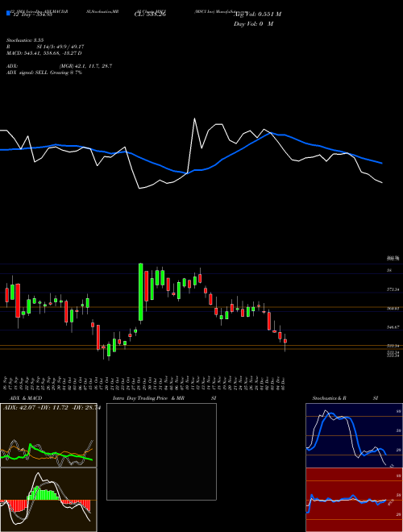Viewport: 403px width, 532px height.
Task: Open the MACD histogram mini chart
Action: (x=48, y=500)
